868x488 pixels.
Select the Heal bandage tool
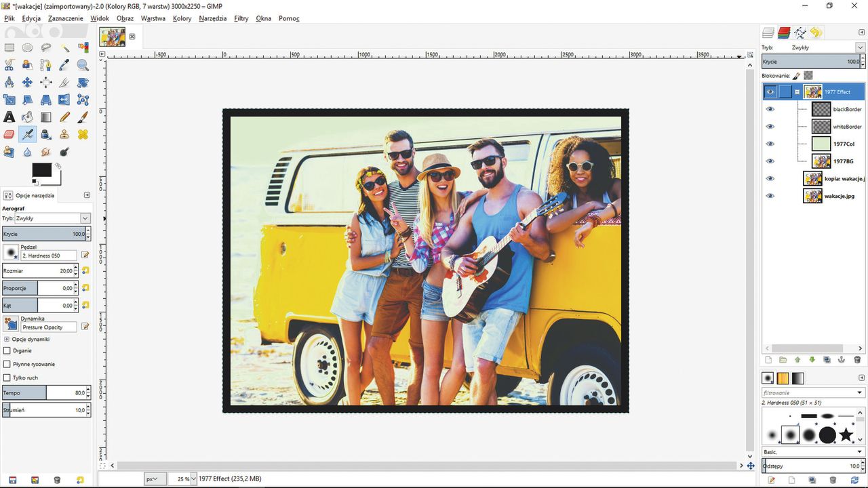click(x=83, y=134)
